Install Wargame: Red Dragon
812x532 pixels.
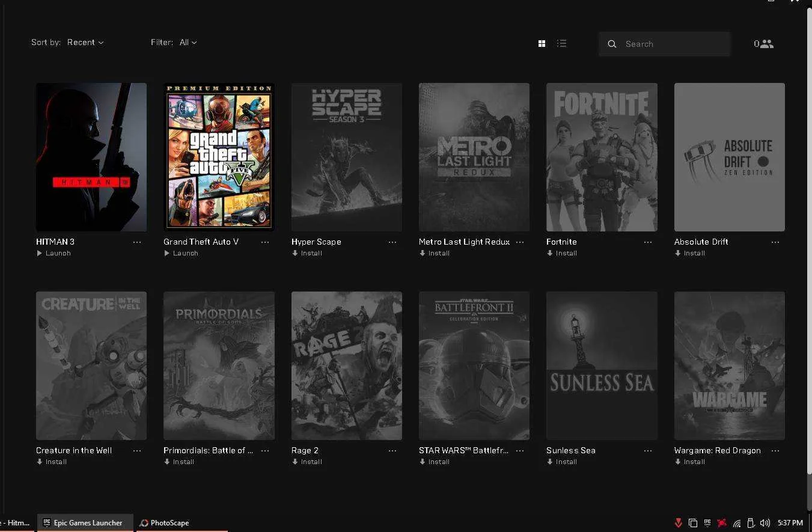(x=690, y=462)
